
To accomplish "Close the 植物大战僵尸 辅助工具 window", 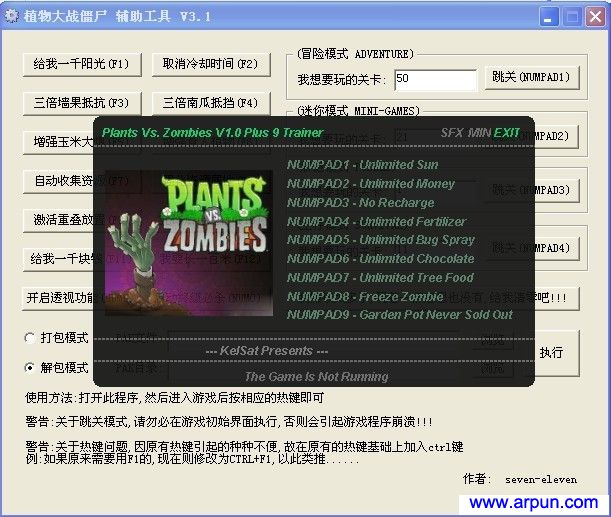I will click(595, 17).
